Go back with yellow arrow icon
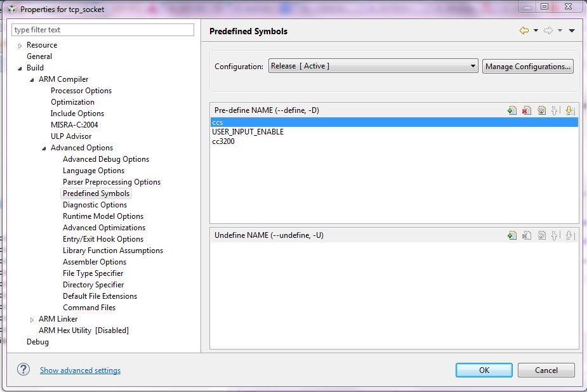 524,30
